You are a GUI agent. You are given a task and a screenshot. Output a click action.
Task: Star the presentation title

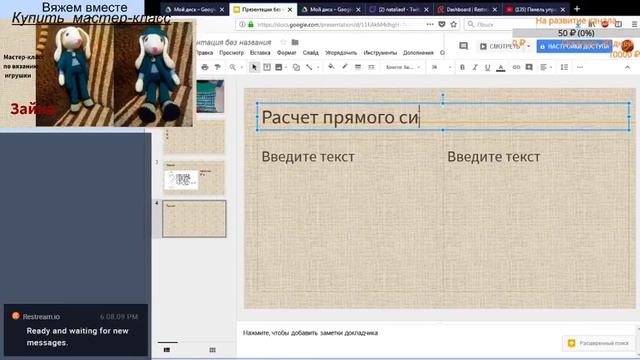coord(283,42)
